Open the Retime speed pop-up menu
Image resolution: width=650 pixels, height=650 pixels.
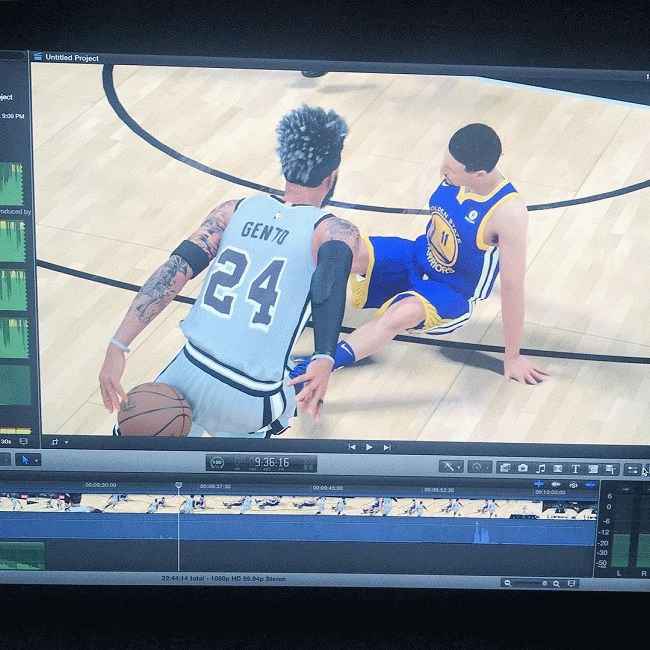point(480,466)
